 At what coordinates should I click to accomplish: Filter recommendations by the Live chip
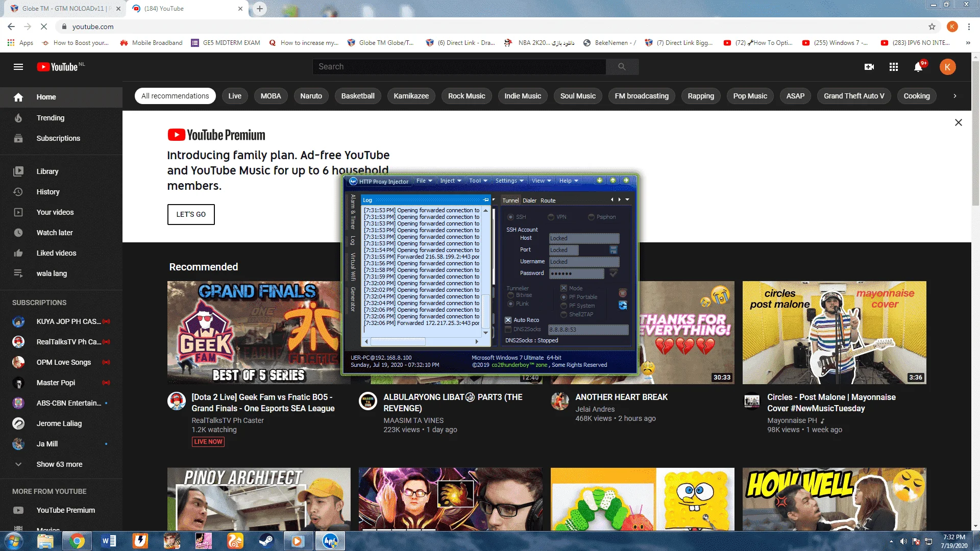235,96
